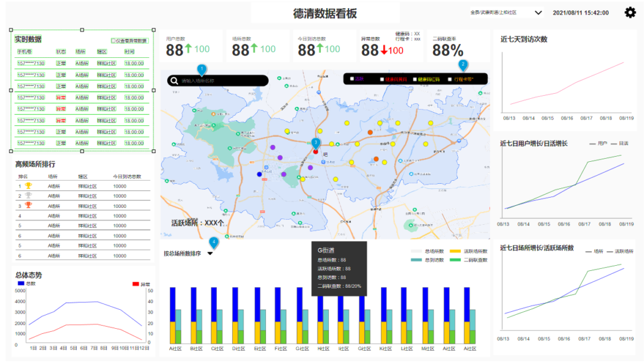Click the red trophy icon for rank 3
Viewport: 644px width, 364px height.
click(28, 206)
